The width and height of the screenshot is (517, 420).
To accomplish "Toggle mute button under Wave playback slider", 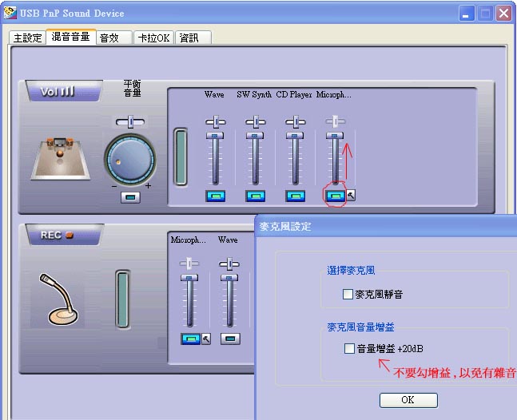I will [215, 196].
